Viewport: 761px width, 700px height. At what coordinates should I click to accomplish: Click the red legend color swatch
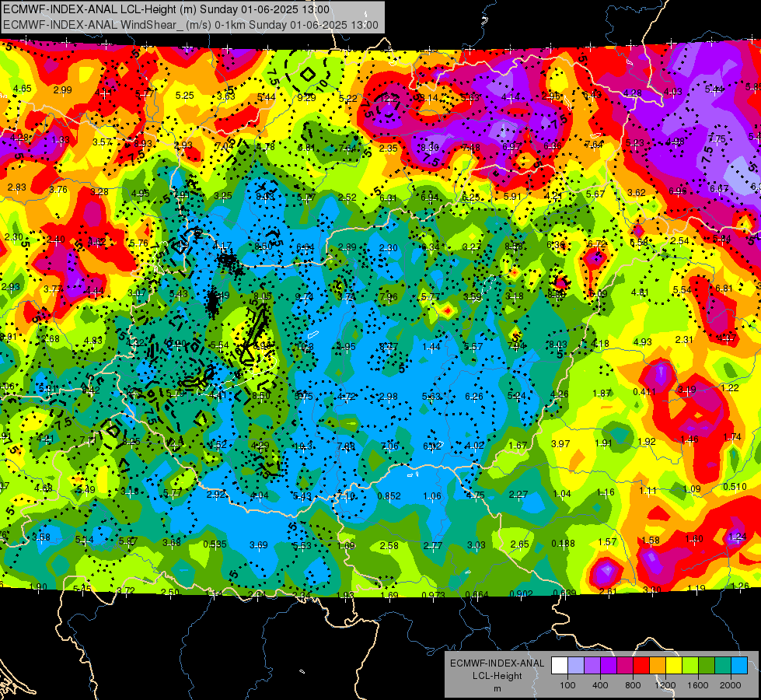pos(641,666)
